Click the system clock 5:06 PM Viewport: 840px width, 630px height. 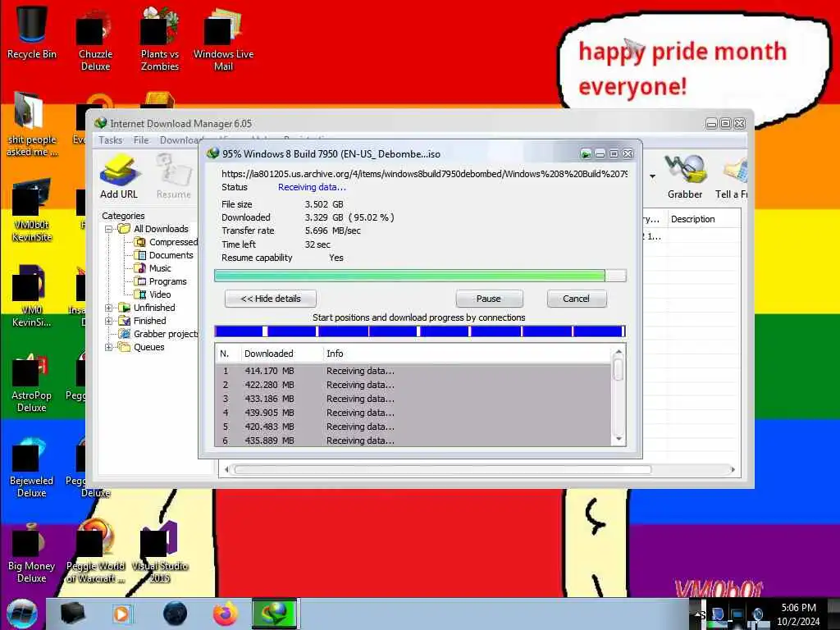tap(798, 608)
